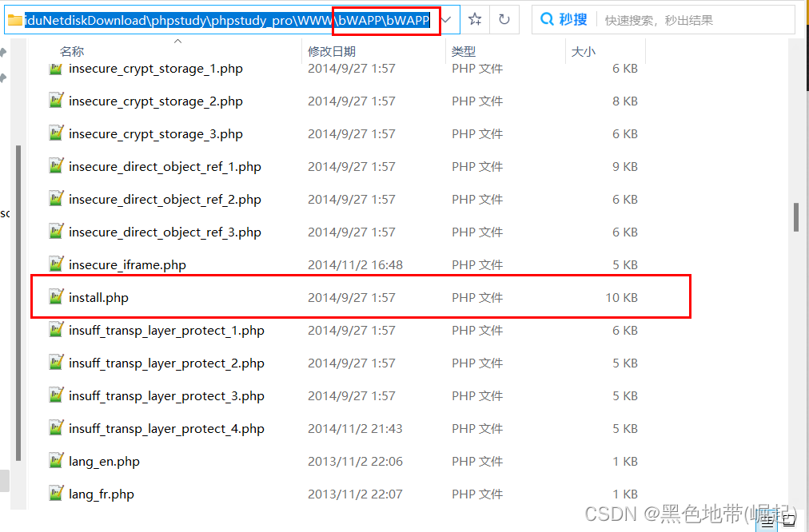Select file name insuff_transp_layer_protect_3.php
Image resolution: width=809 pixels, height=532 pixels.
click(x=166, y=396)
